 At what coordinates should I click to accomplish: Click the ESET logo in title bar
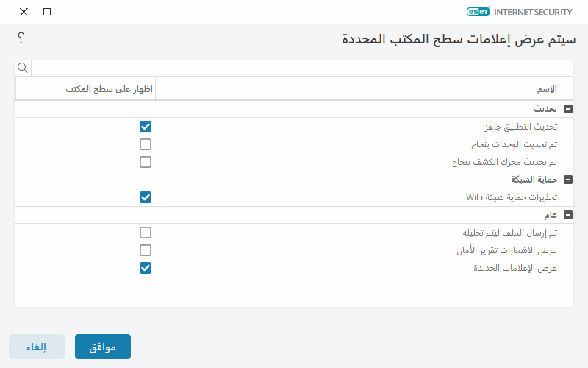tap(478, 12)
